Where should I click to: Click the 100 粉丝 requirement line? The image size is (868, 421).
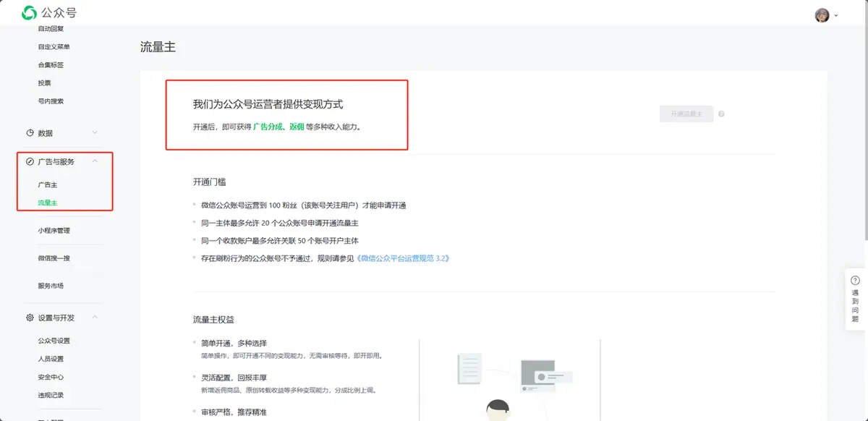[x=303, y=205]
